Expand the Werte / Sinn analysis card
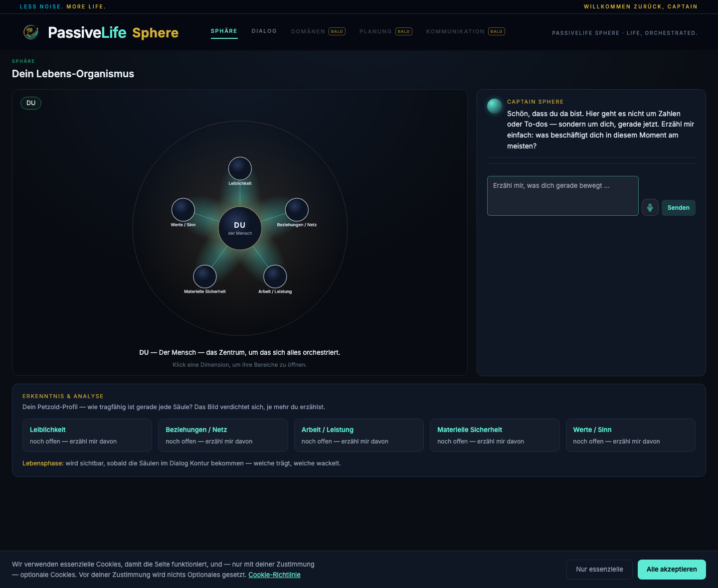The image size is (718, 588). [x=630, y=435]
